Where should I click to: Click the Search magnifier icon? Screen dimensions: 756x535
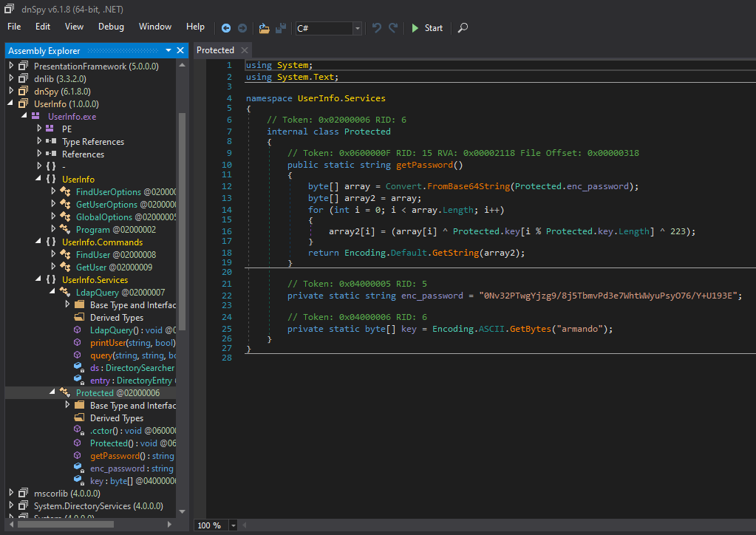(x=463, y=28)
